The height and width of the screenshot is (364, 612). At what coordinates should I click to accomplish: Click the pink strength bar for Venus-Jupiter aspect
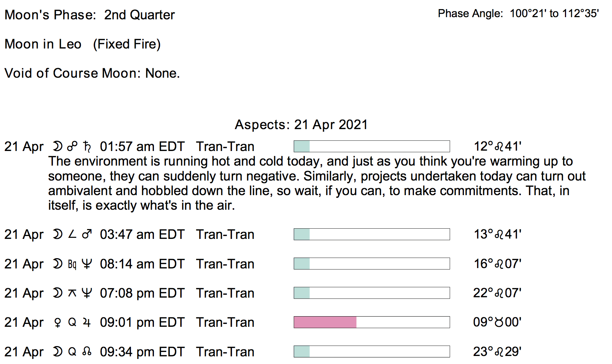(x=325, y=322)
